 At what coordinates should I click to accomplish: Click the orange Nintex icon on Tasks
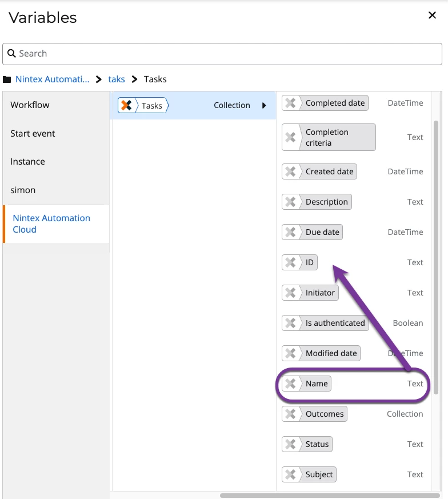(x=126, y=105)
